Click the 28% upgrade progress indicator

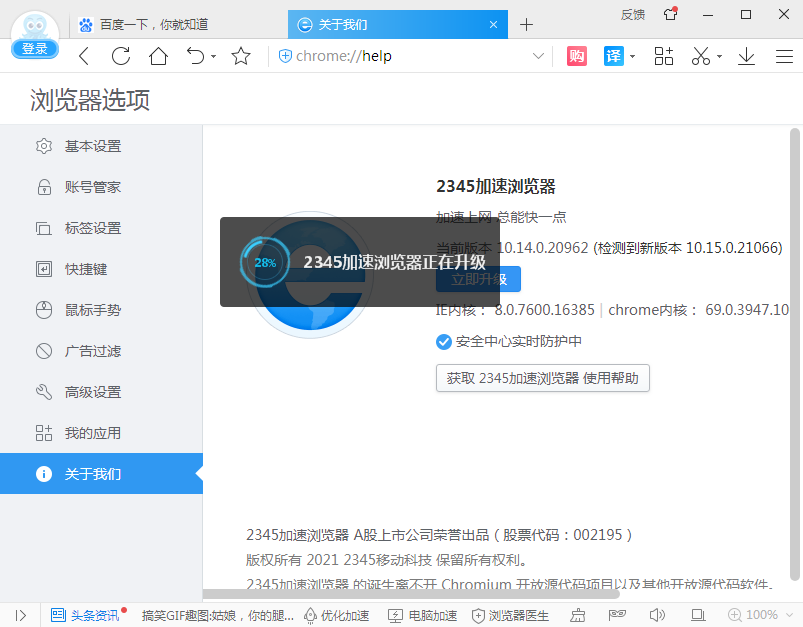(x=265, y=263)
